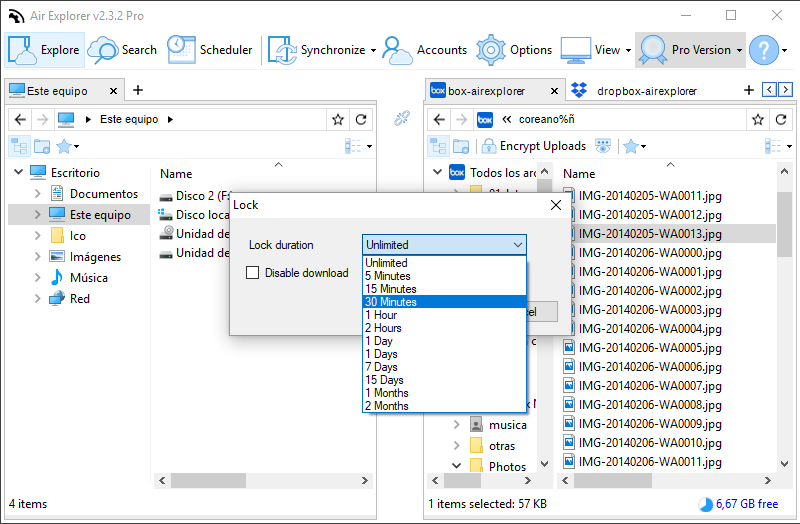Screen dimensions: 800x524
Task: Create new folder in left pane
Action: pos(42,146)
